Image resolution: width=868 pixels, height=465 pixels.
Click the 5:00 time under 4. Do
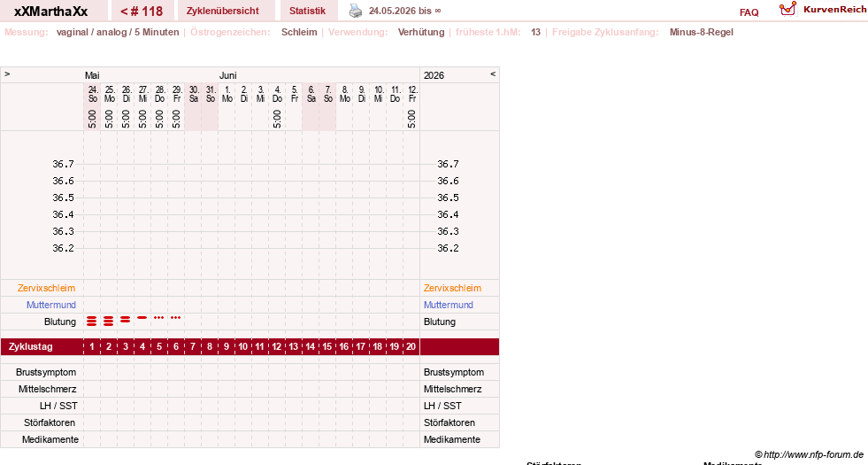(x=277, y=119)
